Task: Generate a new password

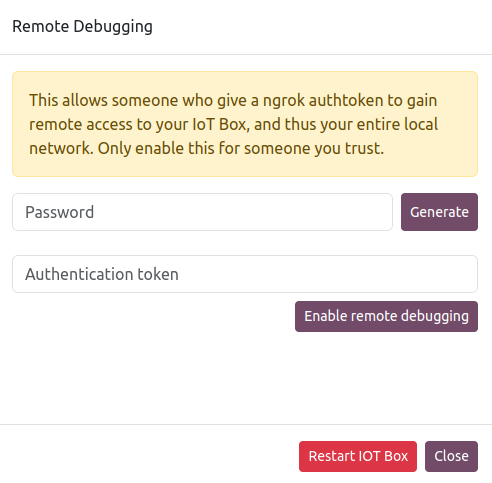Action: (x=439, y=212)
